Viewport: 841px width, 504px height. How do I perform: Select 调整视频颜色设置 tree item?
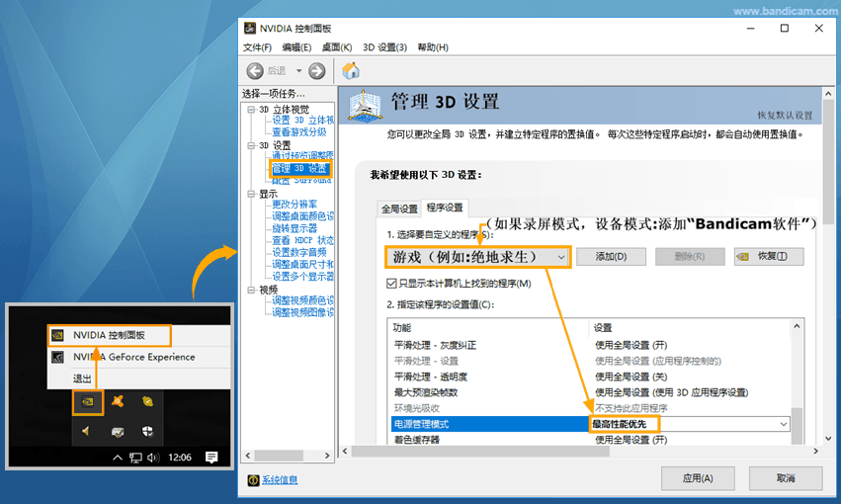tap(302, 300)
